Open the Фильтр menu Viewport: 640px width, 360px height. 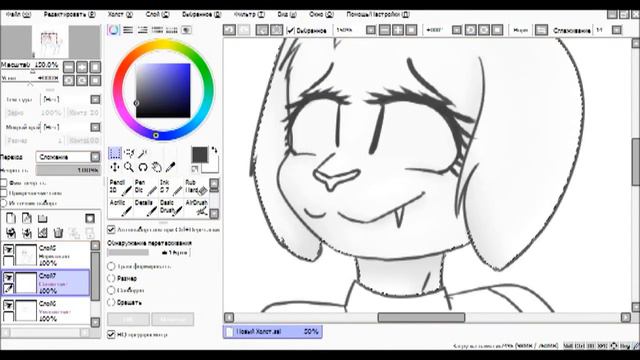pos(249,14)
